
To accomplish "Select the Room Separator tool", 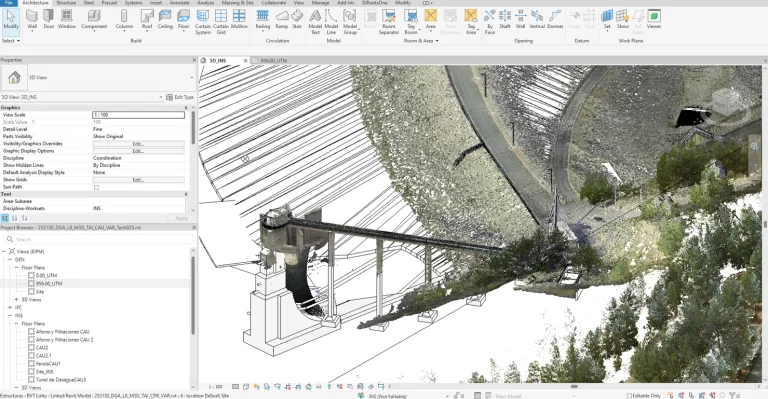I will click(x=389, y=22).
